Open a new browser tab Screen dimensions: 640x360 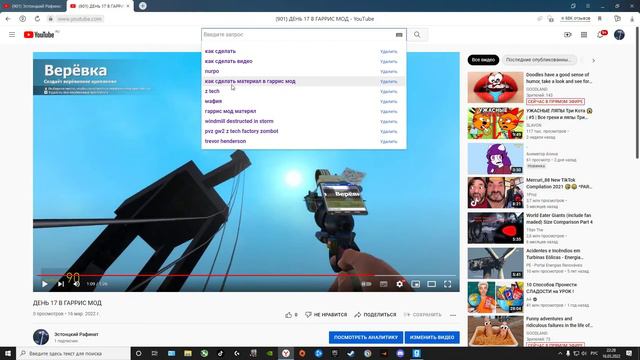pos(142,6)
